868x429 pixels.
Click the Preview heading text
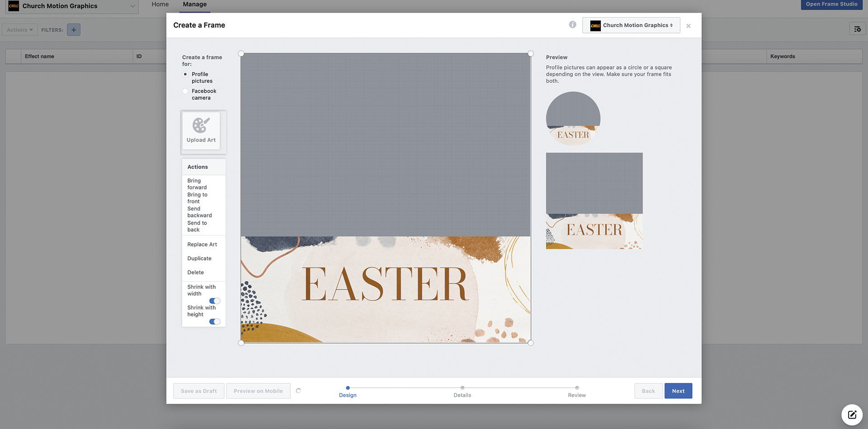[557, 57]
